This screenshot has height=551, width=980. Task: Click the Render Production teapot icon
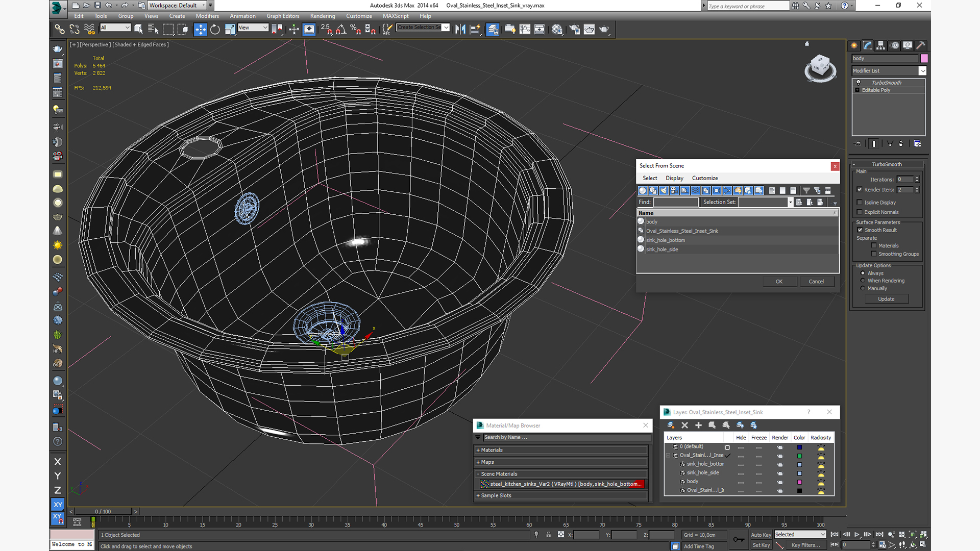pos(604,29)
